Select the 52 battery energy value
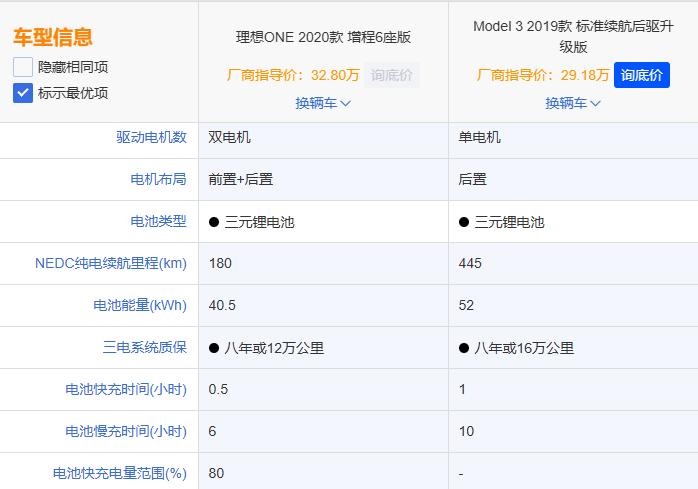Screen dimensions: 698x489 [466, 305]
